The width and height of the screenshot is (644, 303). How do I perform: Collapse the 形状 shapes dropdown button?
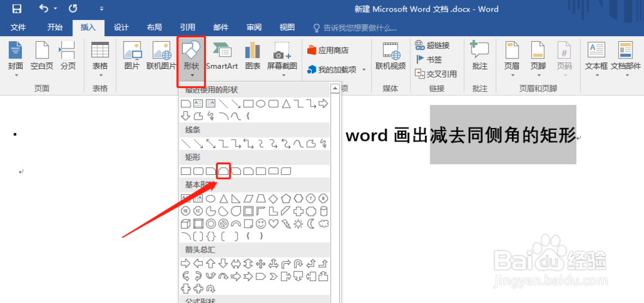(x=191, y=60)
